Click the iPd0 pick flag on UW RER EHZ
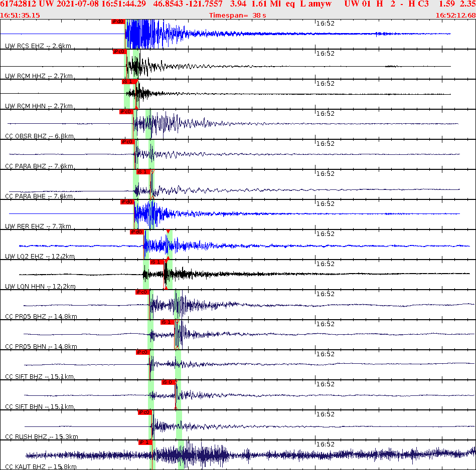This screenshot has height=470, width=476. (x=126, y=201)
